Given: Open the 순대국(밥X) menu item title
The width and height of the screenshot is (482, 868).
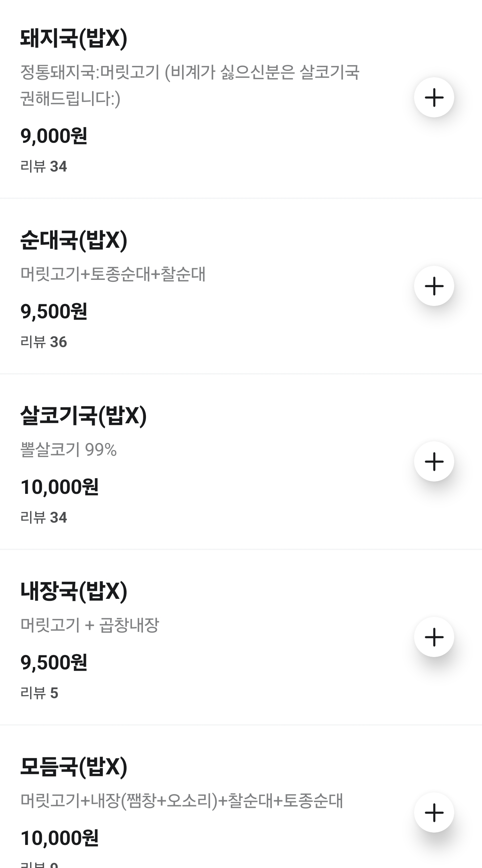Looking at the screenshot, I should click(x=74, y=240).
